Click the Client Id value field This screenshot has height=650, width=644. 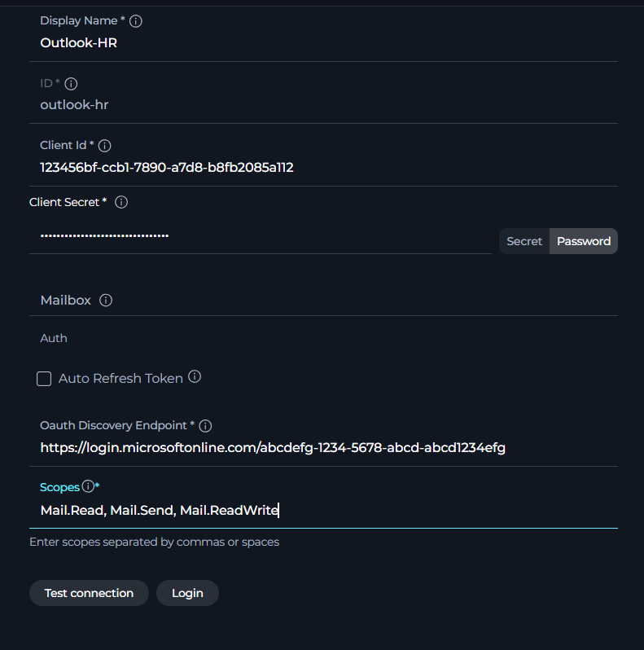[x=324, y=168]
